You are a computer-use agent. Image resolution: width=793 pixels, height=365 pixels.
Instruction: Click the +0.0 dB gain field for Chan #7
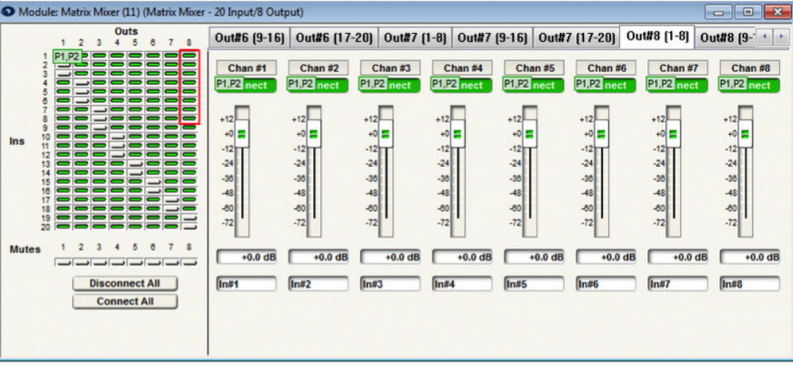click(678, 257)
